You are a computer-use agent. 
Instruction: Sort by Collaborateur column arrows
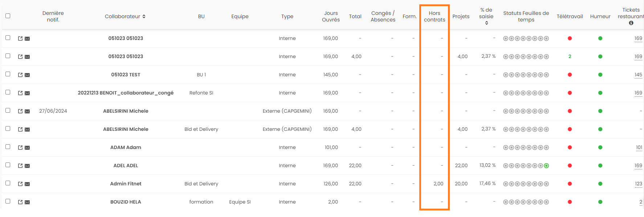tap(144, 16)
